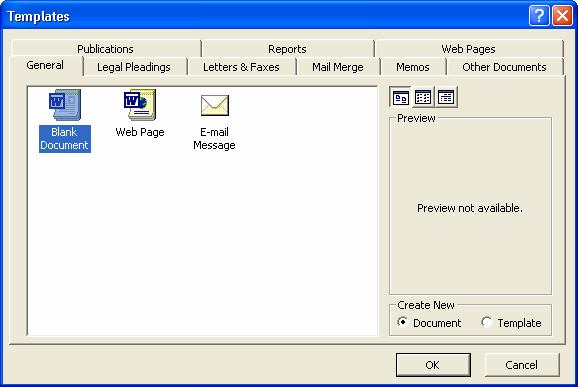Open the General tab
The width and height of the screenshot is (578, 387).
tap(45, 66)
